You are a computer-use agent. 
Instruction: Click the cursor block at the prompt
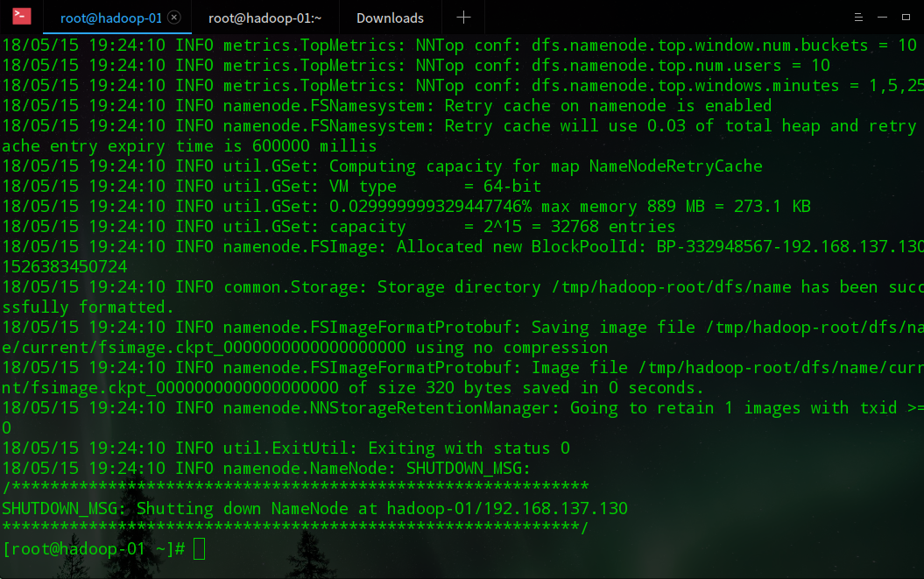200,549
